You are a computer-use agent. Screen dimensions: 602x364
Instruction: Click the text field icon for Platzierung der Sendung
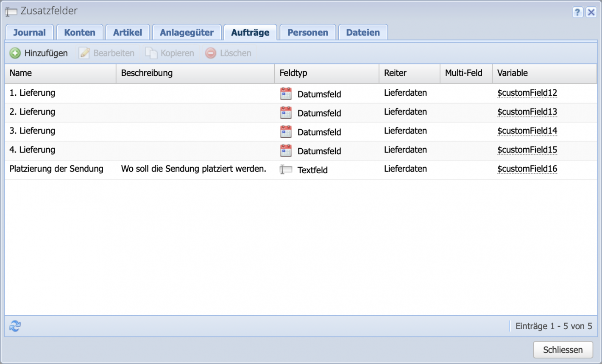click(x=286, y=169)
